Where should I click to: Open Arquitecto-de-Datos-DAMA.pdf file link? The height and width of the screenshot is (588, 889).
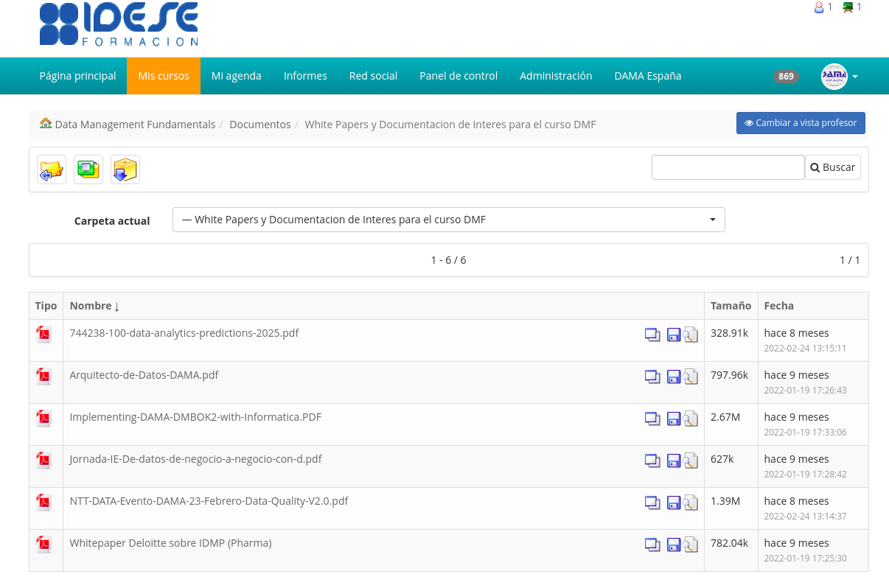pyautogui.click(x=144, y=375)
